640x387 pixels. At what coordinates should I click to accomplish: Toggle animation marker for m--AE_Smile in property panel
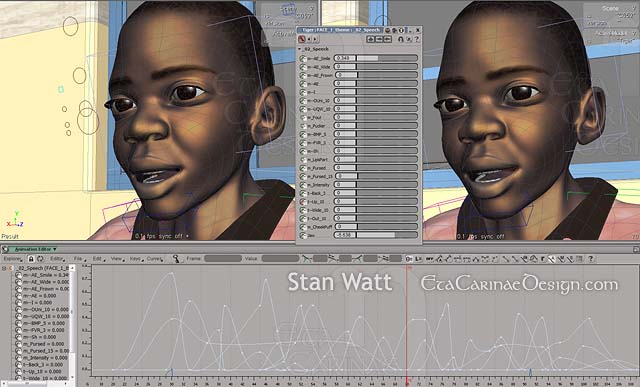(303, 58)
